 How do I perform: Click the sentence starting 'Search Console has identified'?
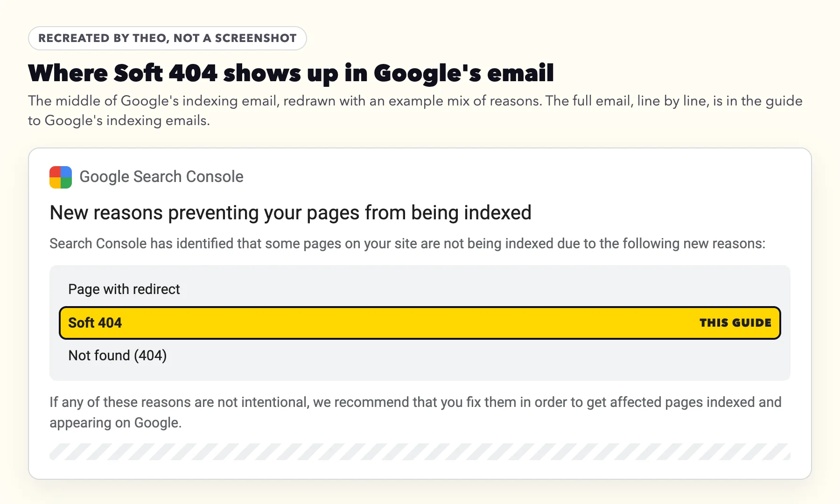(x=407, y=244)
